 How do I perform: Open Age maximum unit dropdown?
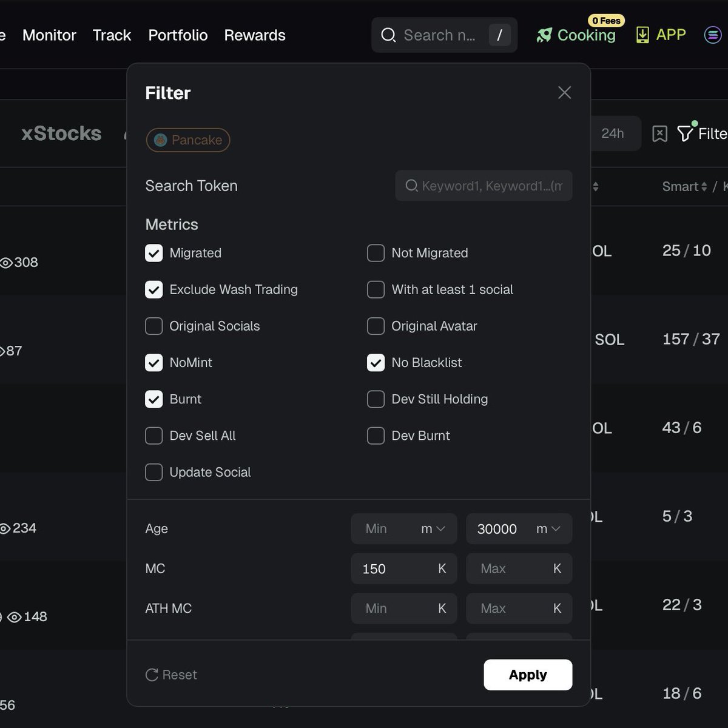tap(548, 529)
